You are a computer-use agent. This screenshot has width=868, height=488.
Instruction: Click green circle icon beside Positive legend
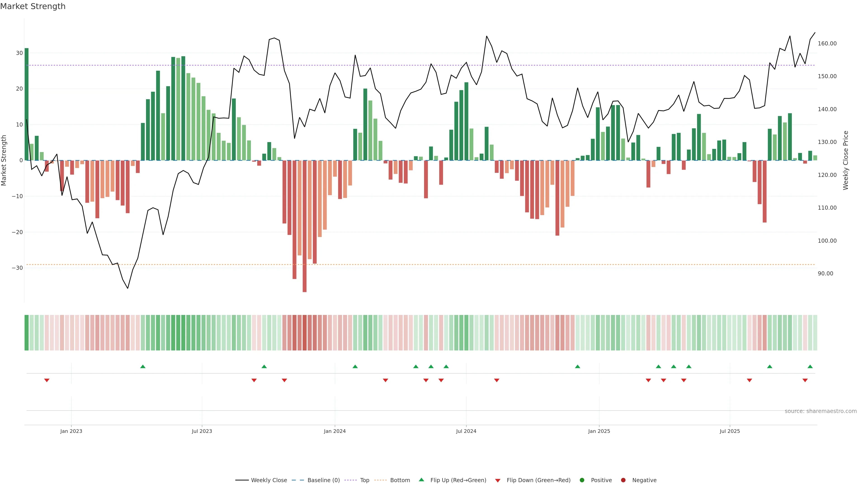(x=582, y=480)
